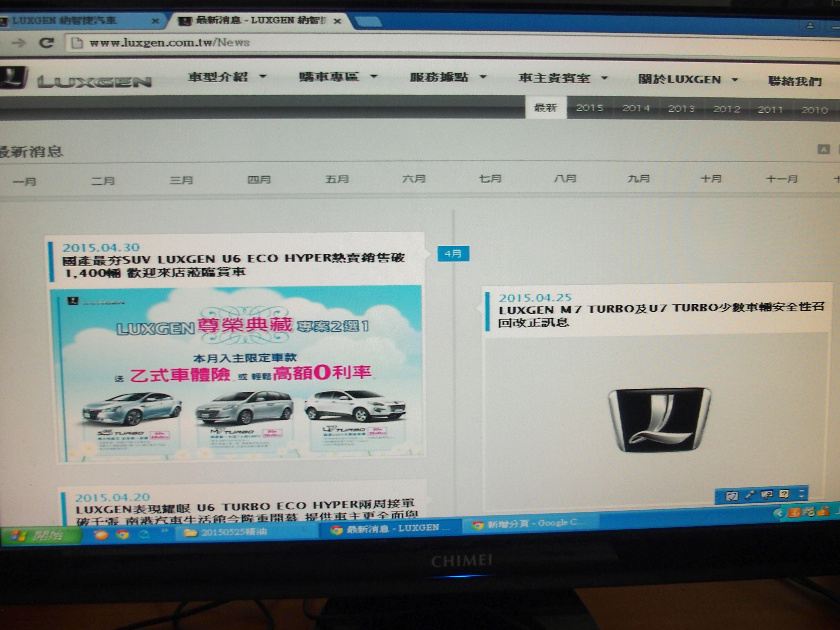Jump to 二月 on the timeline
The width and height of the screenshot is (840, 630).
coord(103,181)
